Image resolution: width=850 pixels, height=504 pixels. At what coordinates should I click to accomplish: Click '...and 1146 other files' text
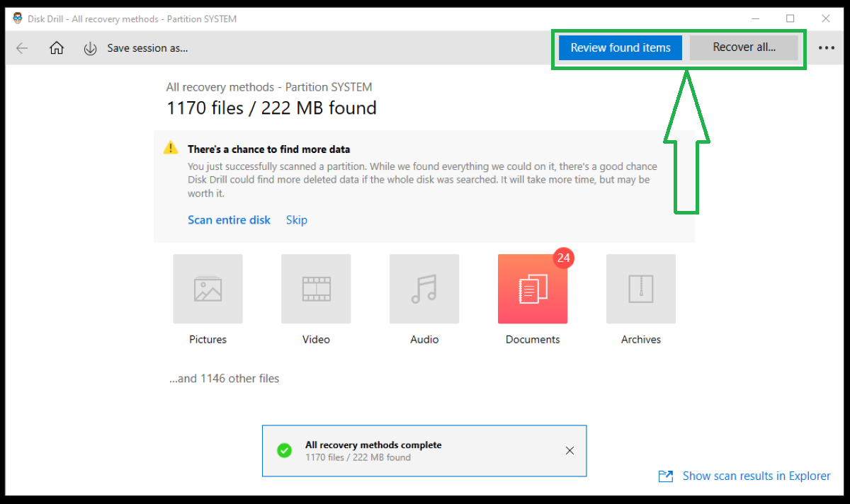click(224, 379)
